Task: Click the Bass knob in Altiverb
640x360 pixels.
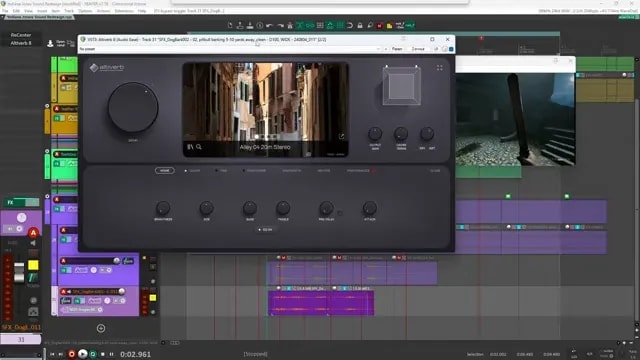Action: click(250, 209)
